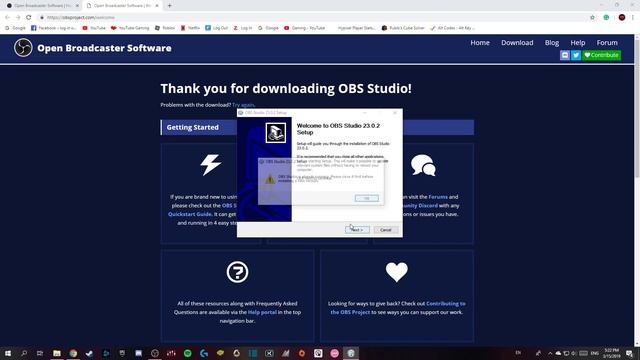Click the taskbar clock and date
This screenshot has width=640, height=360.
(611, 353)
